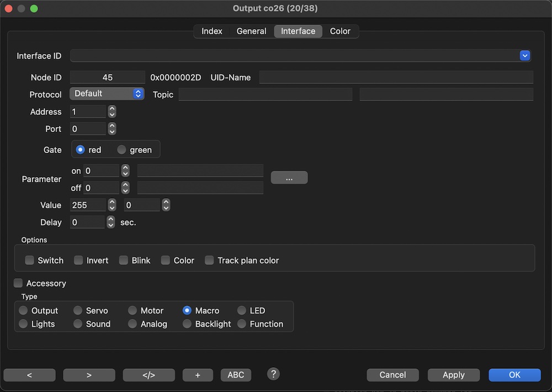Viewport: 552px width, 392px height.
Task: Go to previous output with < button
Action: pyautogui.click(x=29, y=375)
